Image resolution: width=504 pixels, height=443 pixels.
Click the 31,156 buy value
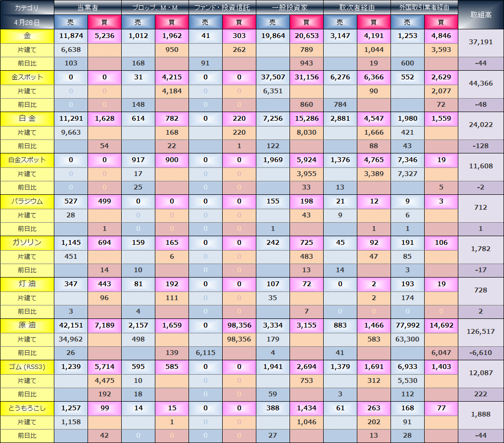click(x=306, y=77)
